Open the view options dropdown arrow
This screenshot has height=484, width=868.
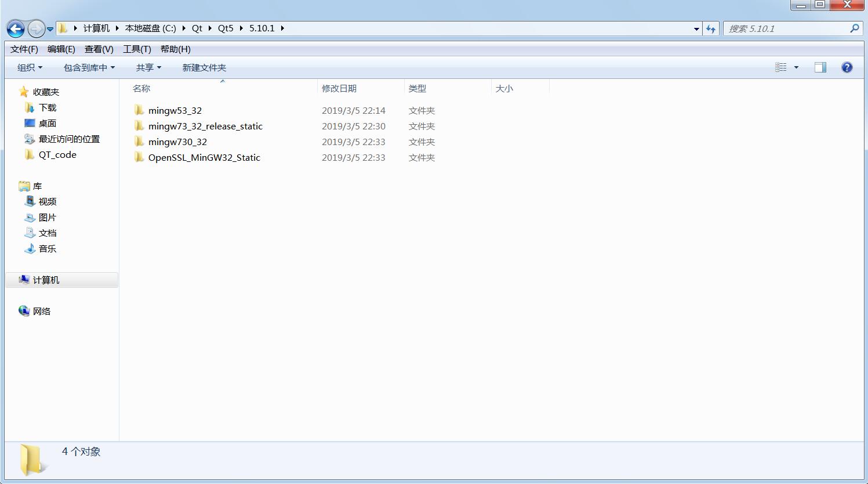tap(796, 67)
